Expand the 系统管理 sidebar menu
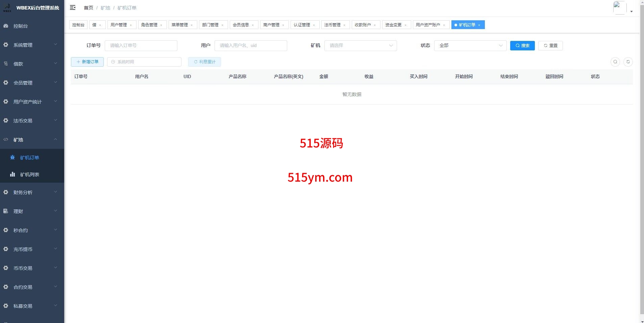Viewport: 644px width, 323px height. click(x=32, y=45)
